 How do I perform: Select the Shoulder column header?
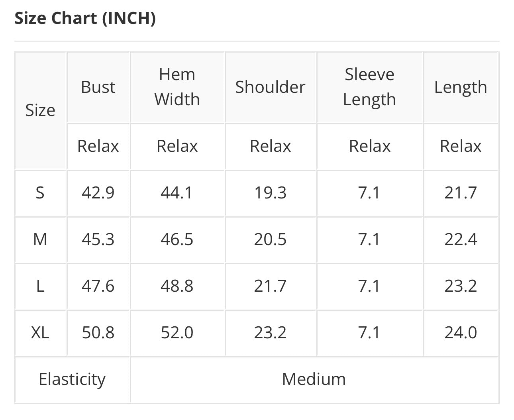270,87
